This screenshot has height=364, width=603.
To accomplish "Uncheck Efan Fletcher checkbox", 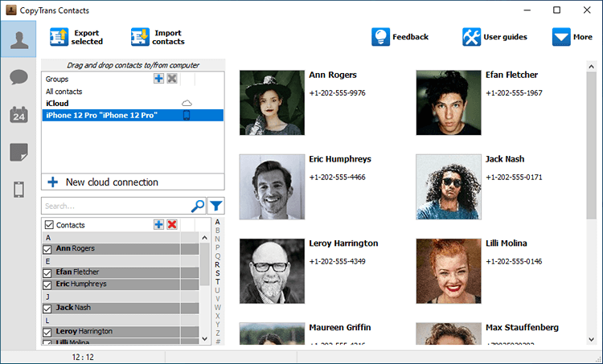I will [47, 273].
